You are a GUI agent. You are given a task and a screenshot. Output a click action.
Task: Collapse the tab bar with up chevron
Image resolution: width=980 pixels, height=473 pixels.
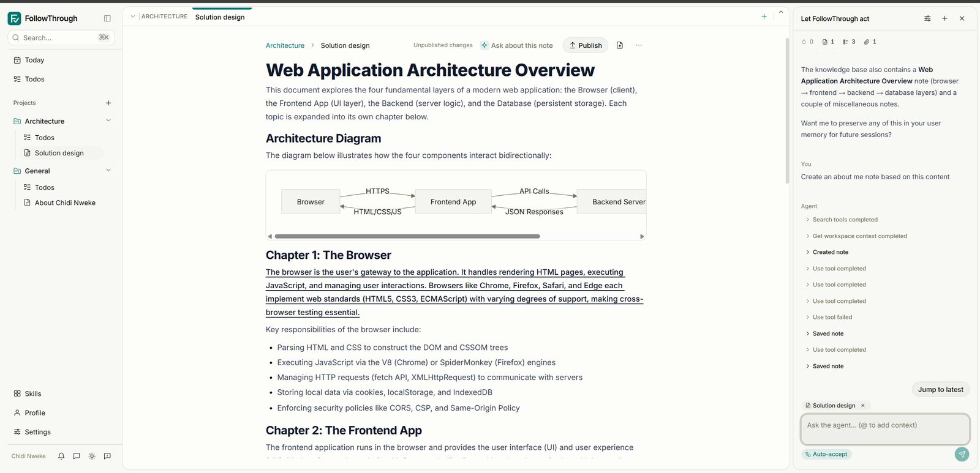(781, 12)
